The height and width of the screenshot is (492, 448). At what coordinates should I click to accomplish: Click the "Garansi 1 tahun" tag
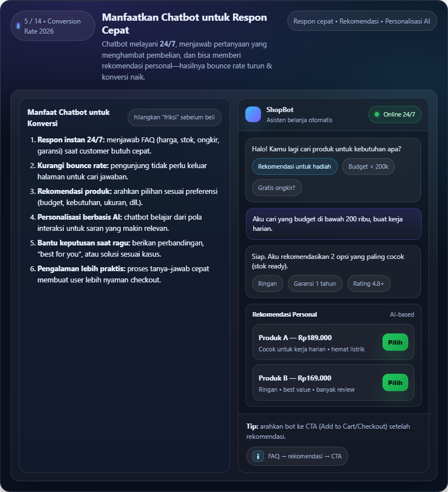click(x=315, y=284)
